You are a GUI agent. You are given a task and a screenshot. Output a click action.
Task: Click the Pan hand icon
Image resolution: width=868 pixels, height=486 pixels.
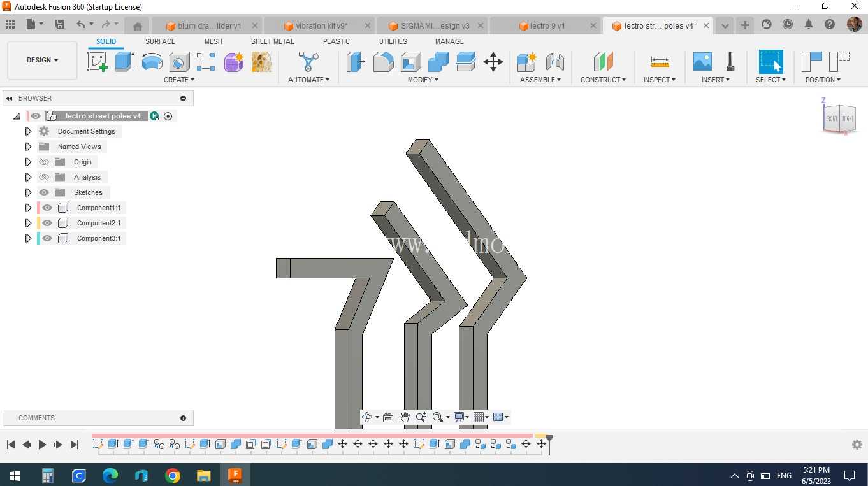405,417
